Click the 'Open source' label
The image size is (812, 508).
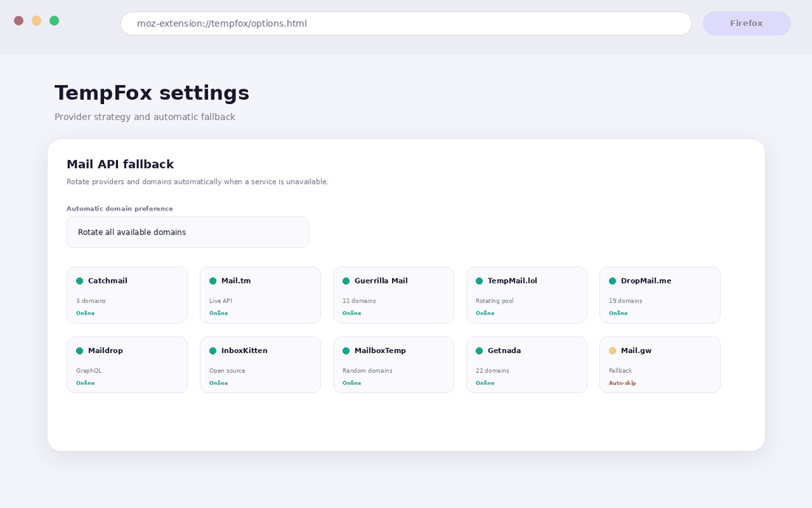pos(227,371)
